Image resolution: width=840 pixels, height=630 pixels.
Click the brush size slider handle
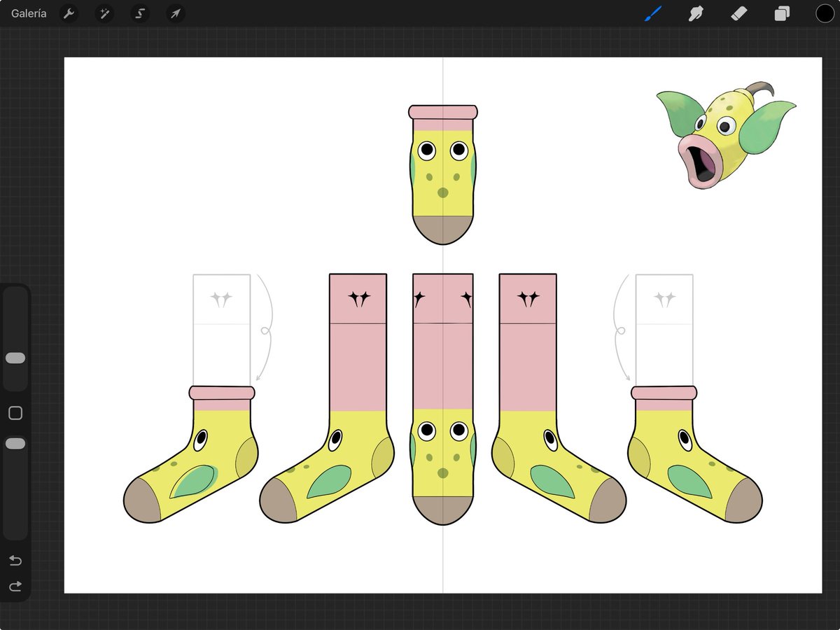[15, 358]
